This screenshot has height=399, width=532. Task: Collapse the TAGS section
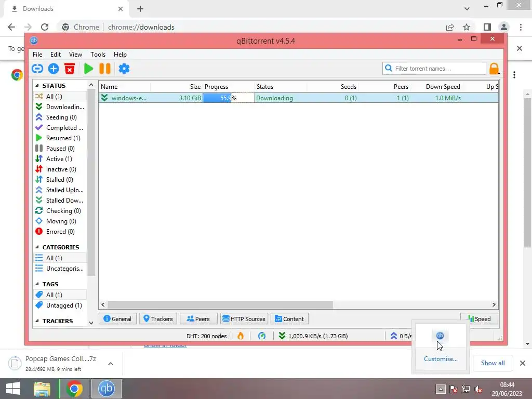[37, 284]
